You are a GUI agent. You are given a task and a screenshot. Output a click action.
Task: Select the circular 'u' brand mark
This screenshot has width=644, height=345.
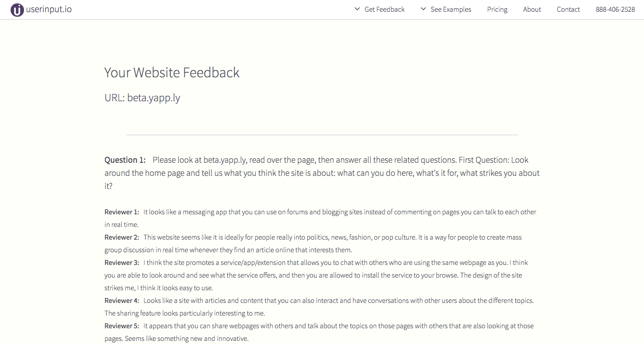[17, 9]
